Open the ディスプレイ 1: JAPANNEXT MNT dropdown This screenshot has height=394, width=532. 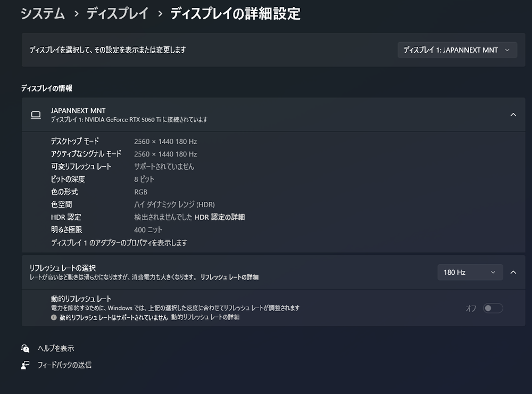tap(457, 50)
